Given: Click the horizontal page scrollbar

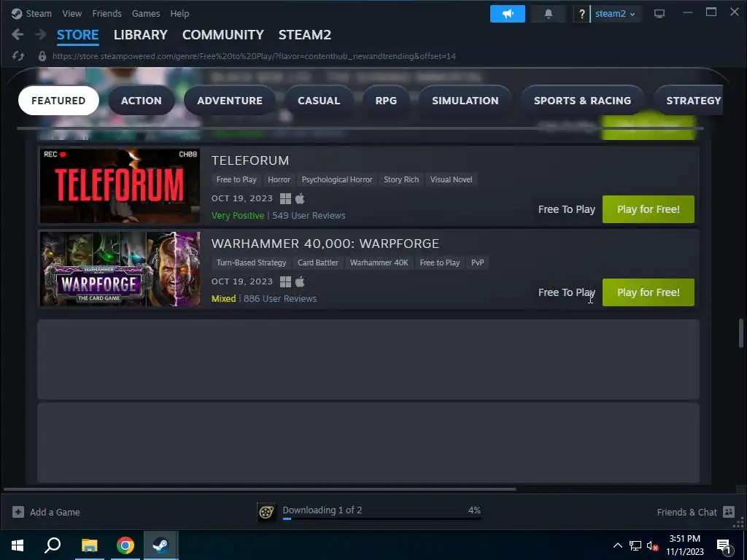Looking at the screenshot, I should (260, 489).
